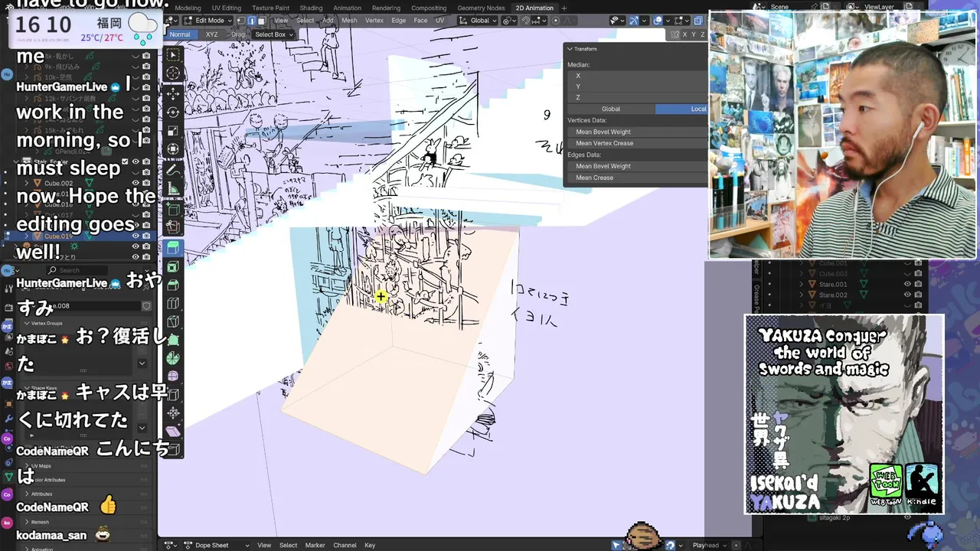Enable vertex select mode
Viewport: 980px width, 551px height.
pyautogui.click(x=240, y=21)
